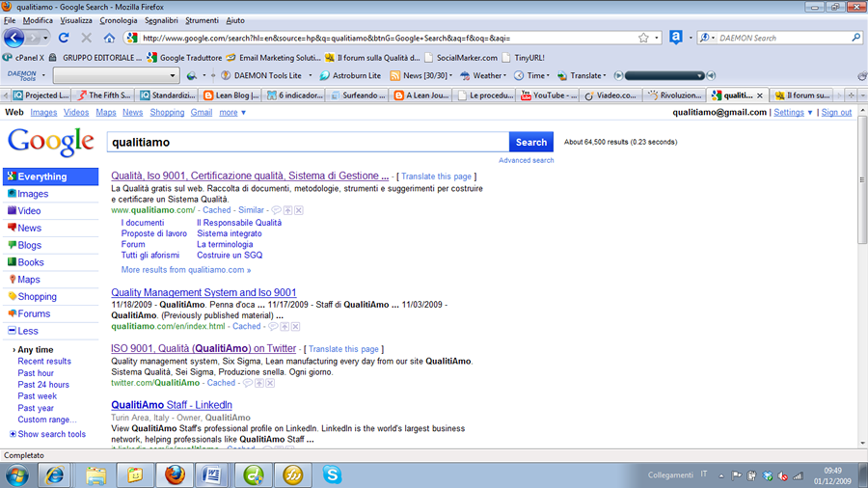Viewport: 868px width, 488px height.
Task: Open the Google Traduttore bookmark
Action: coord(184,58)
